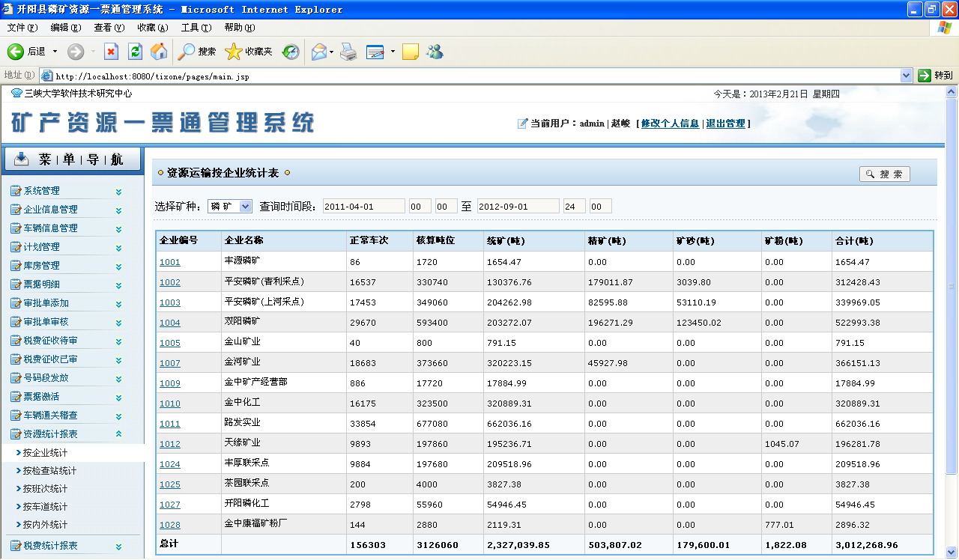Click the start date field 2011-04-01
Viewport: 959px width, 560px height.
pyautogui.click(x=363, y=207)
